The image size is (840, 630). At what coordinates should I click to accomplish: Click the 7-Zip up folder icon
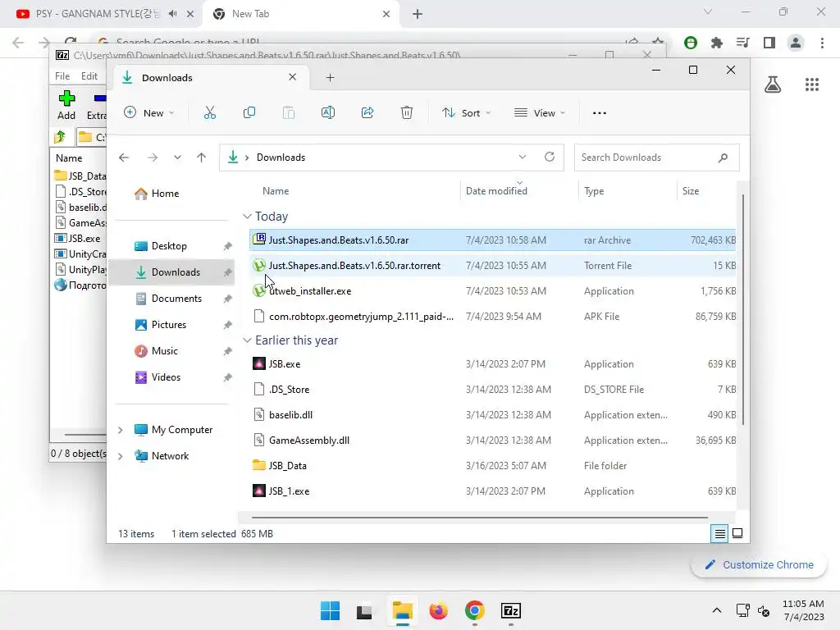click(x=60, y=137)
